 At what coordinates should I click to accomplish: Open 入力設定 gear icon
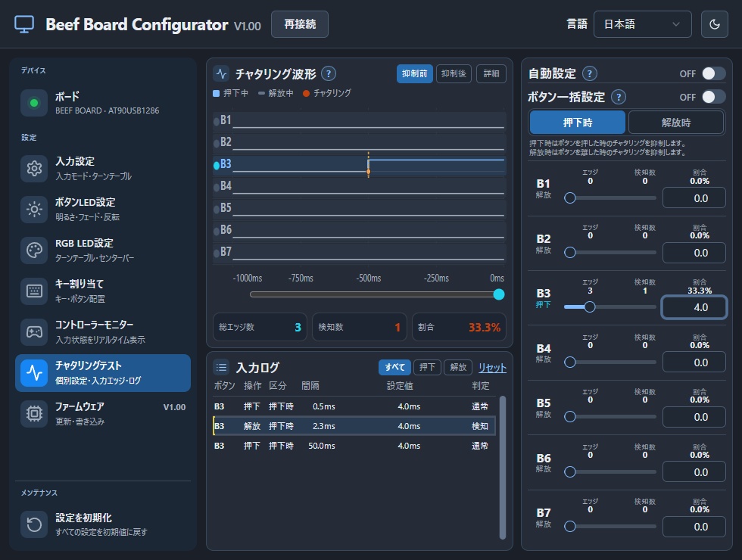[x=34, y=168]
